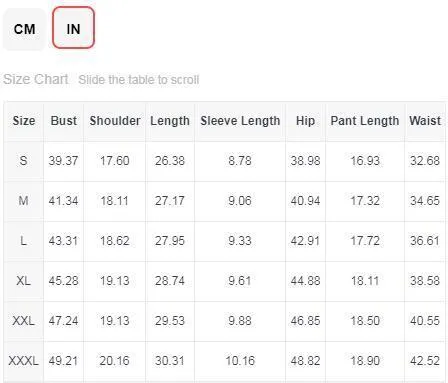This screenshot has height=383, width=448.
Task: Select the Shoulder column header
Action: pyautogui.click(x=115, y=121)
